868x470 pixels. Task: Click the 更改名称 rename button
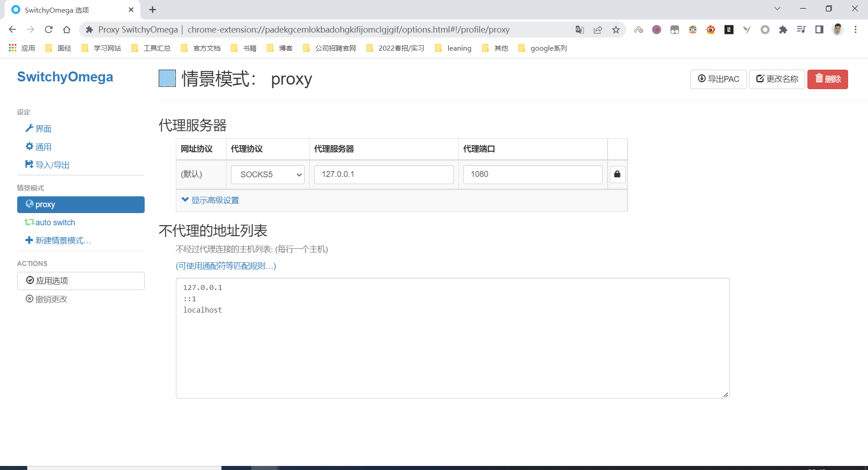point(777,79)
